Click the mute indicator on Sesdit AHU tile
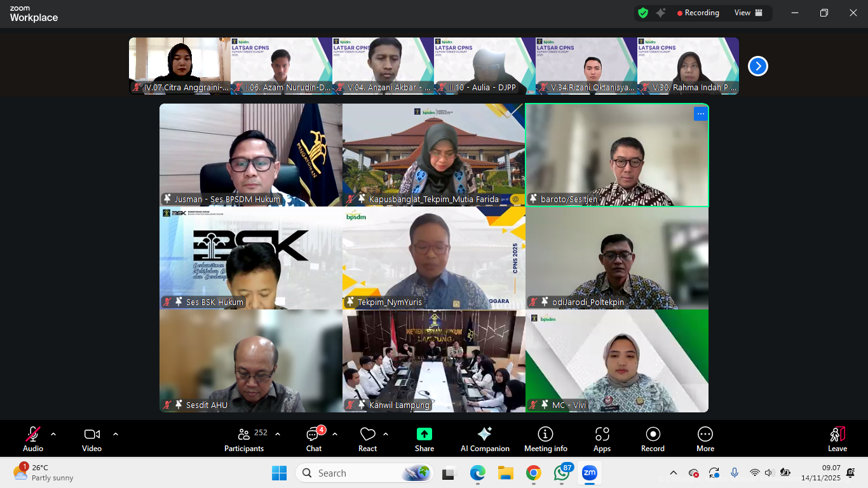 166,405
